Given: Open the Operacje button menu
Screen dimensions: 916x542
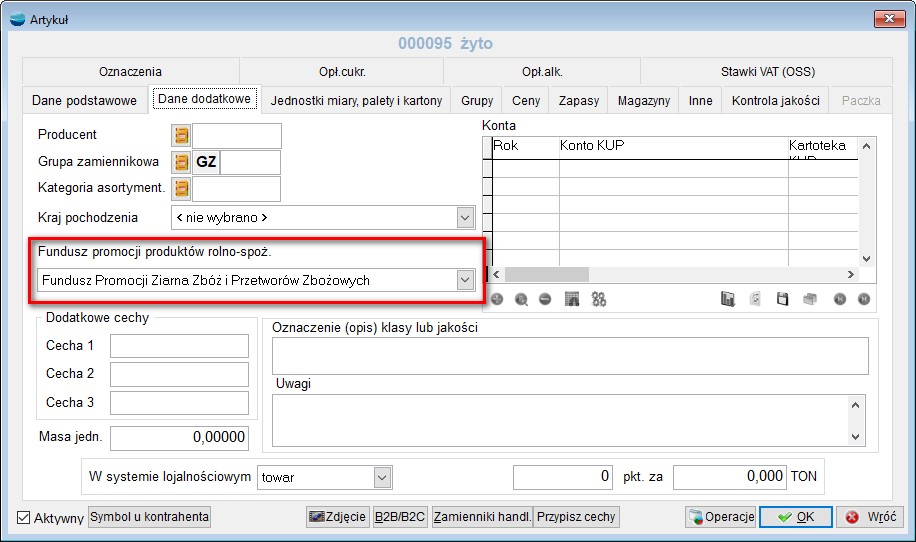Looking at the screenshot, I should pos(721,517).
